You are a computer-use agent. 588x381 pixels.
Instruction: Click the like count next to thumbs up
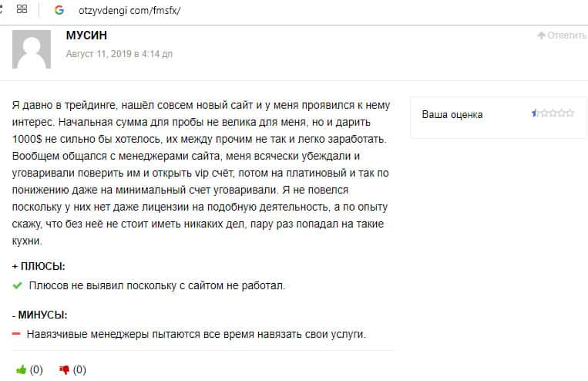click(x=36, y=369)
